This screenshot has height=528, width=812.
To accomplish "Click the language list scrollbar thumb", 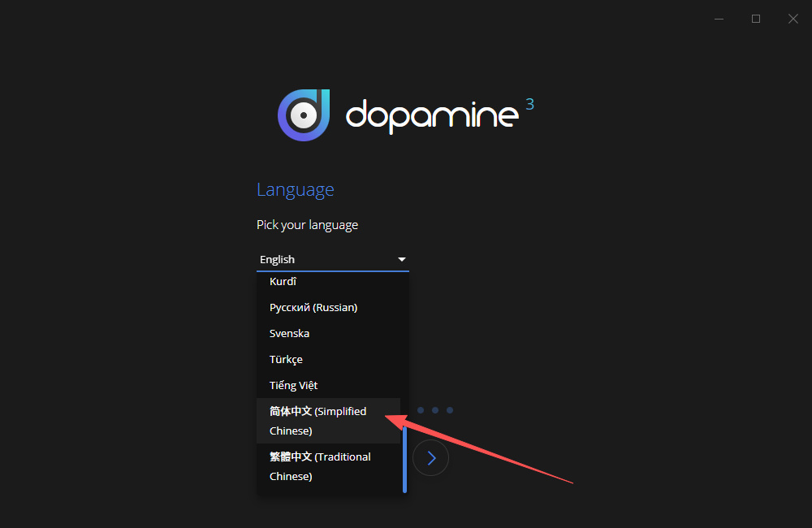I will [x=404, y=459].
